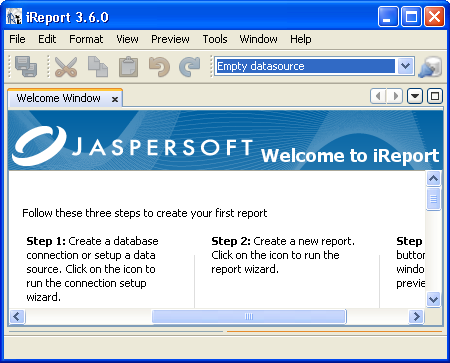Open the Empty datasource dropdown arrow
The image size is (450, 363).
point(405,66)
